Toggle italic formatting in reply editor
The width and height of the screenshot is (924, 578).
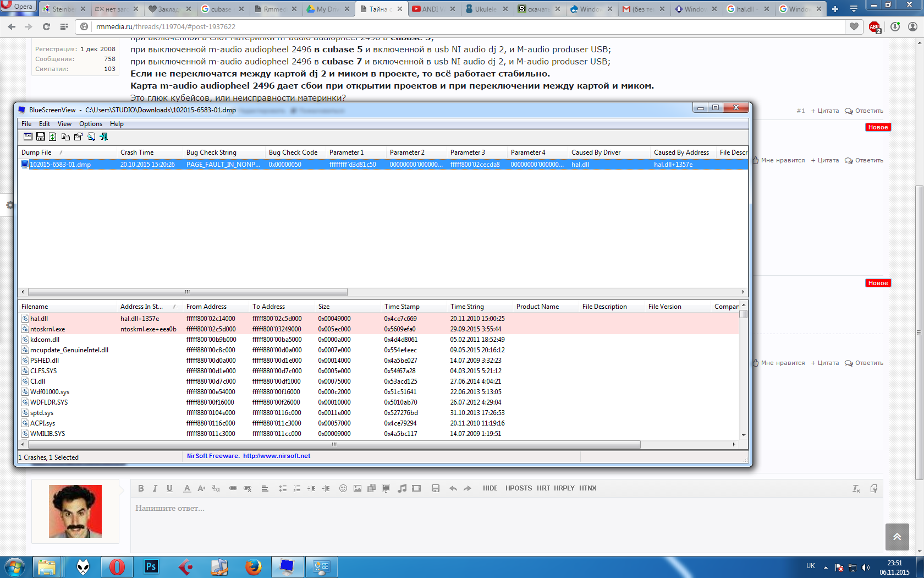point(155,488)
